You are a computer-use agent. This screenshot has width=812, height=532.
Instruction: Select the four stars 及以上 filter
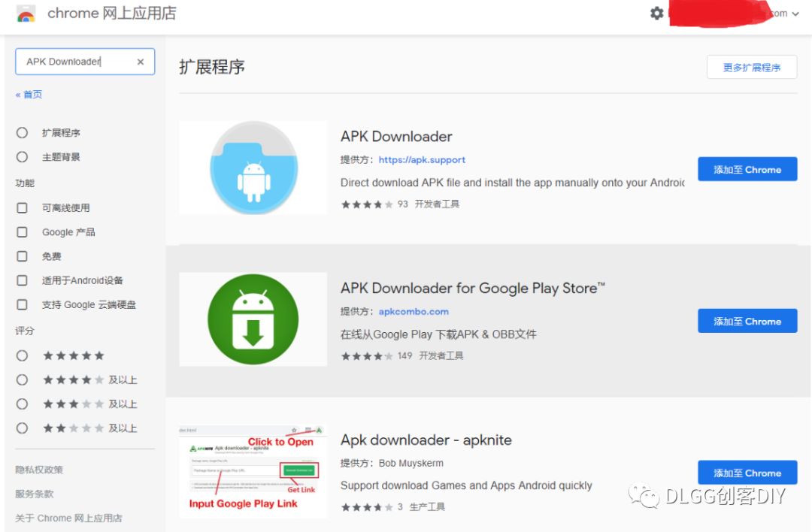point(22,380)
